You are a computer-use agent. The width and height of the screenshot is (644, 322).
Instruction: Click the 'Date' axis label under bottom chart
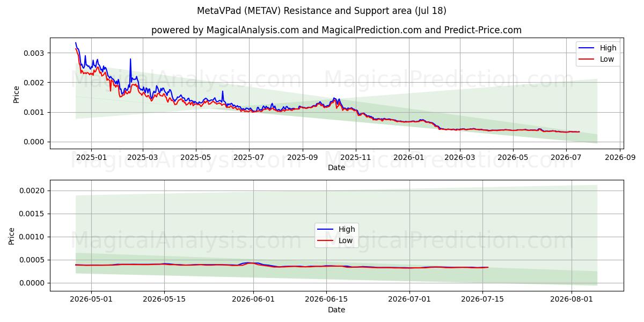coord(336,310)
